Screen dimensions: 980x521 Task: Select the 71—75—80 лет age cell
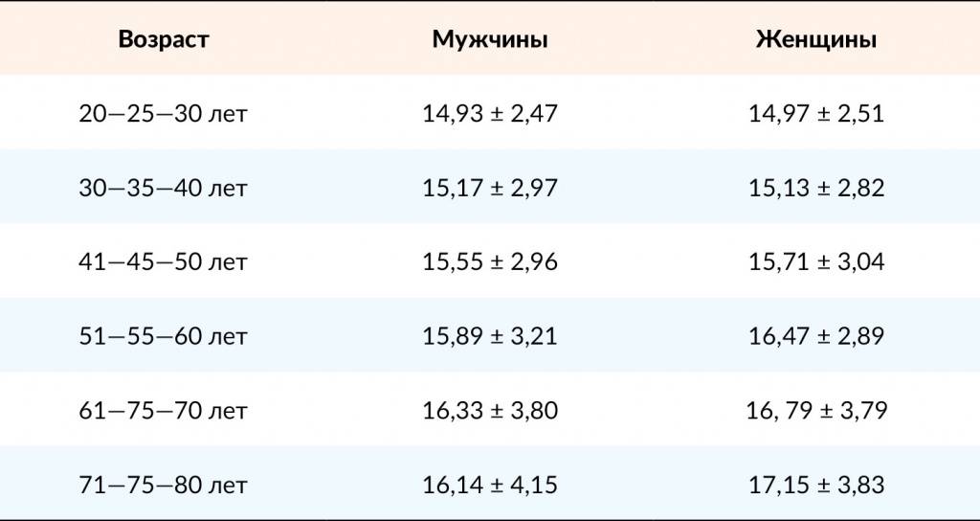[164, 486]
